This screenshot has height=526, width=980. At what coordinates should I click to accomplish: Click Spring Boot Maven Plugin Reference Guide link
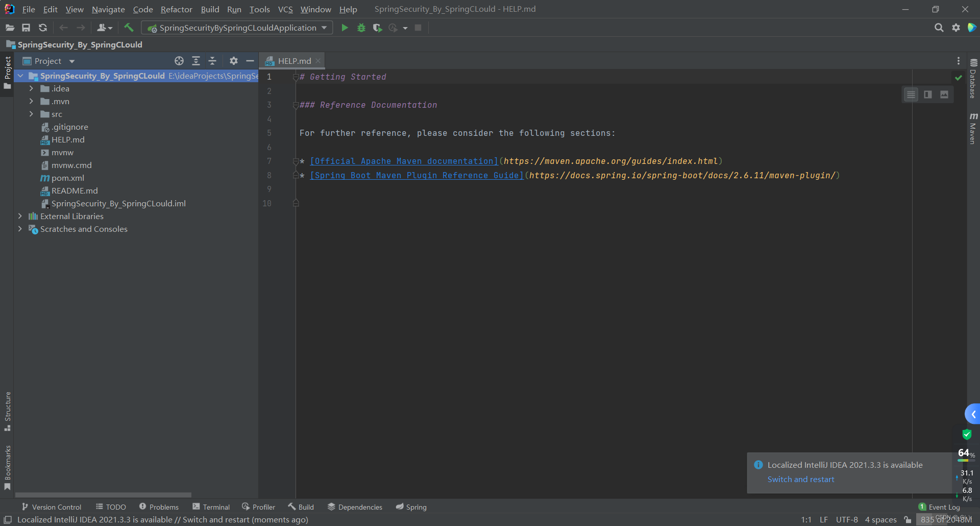coord(416,175)
